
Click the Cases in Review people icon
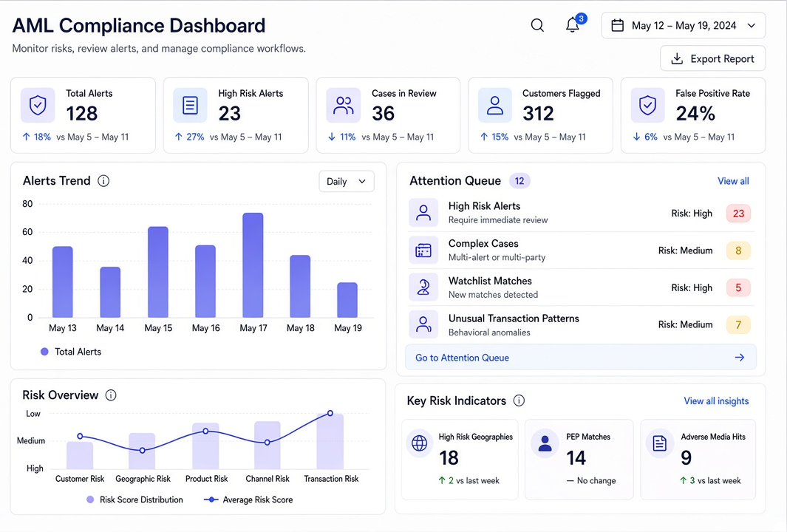(344, 106)
